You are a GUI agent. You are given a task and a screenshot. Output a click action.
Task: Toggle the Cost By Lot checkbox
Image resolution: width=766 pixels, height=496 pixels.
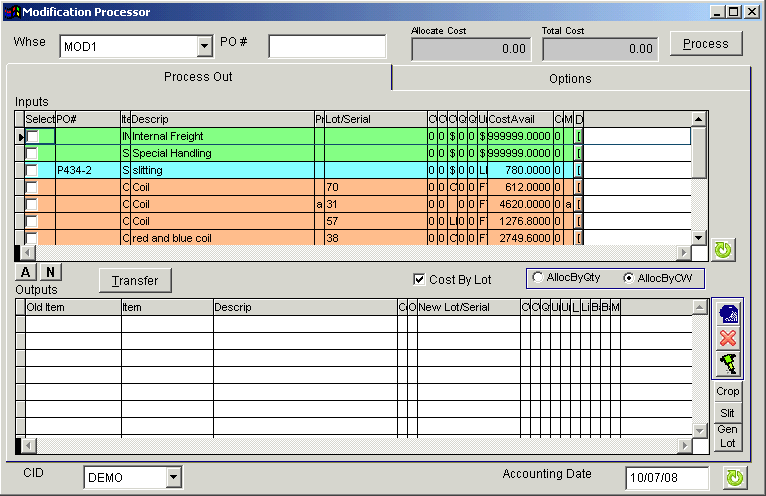(x=420, y=279)
